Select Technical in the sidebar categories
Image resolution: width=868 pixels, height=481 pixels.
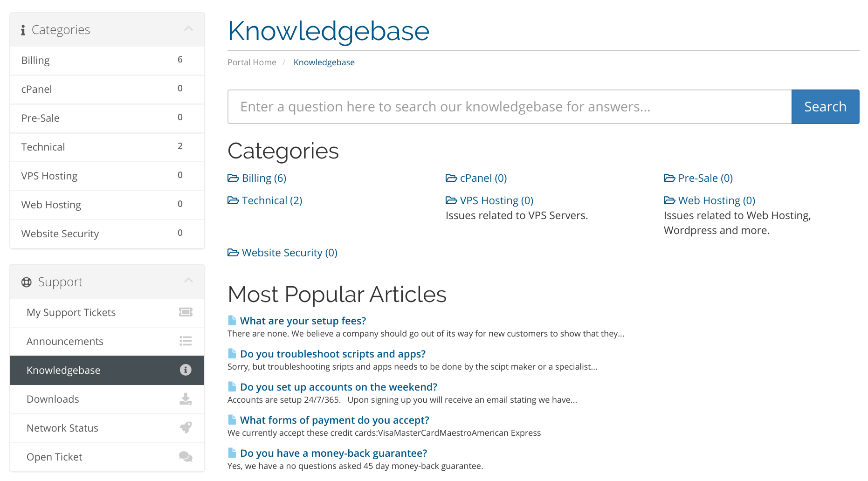coord(107,147)
